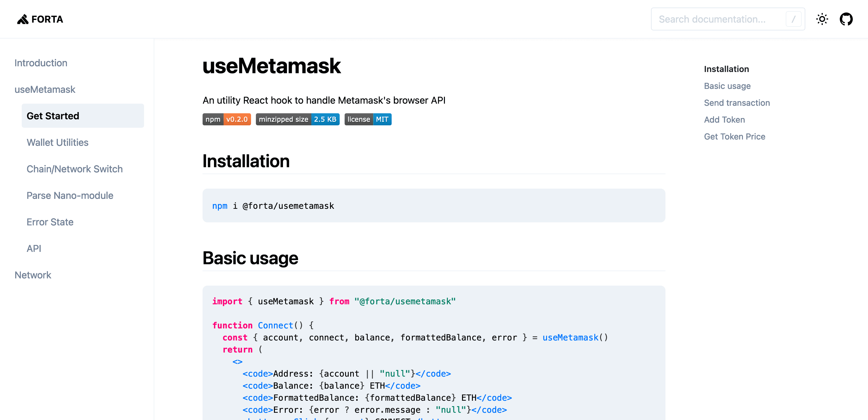Open the API sidebar page
Screen dimensions: 868x420
[x=34, y=249]
